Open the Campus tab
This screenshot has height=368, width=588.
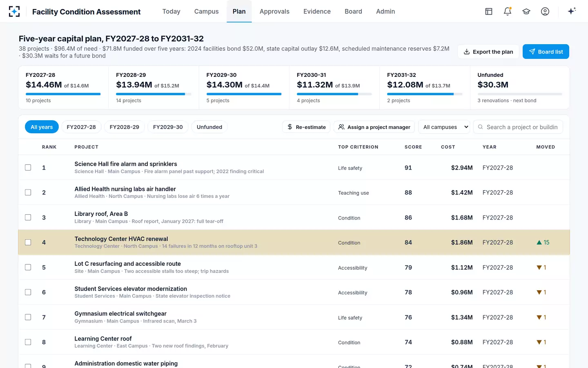(x=206, y=11)
